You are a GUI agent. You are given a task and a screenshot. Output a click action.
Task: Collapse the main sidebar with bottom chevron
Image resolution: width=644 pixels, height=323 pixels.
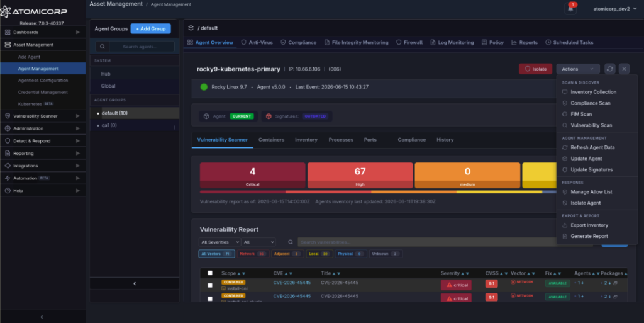[42, 317]
